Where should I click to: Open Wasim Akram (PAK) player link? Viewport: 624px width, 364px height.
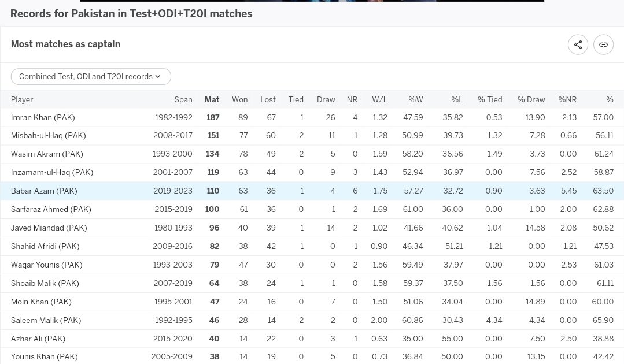click(47, 154)
